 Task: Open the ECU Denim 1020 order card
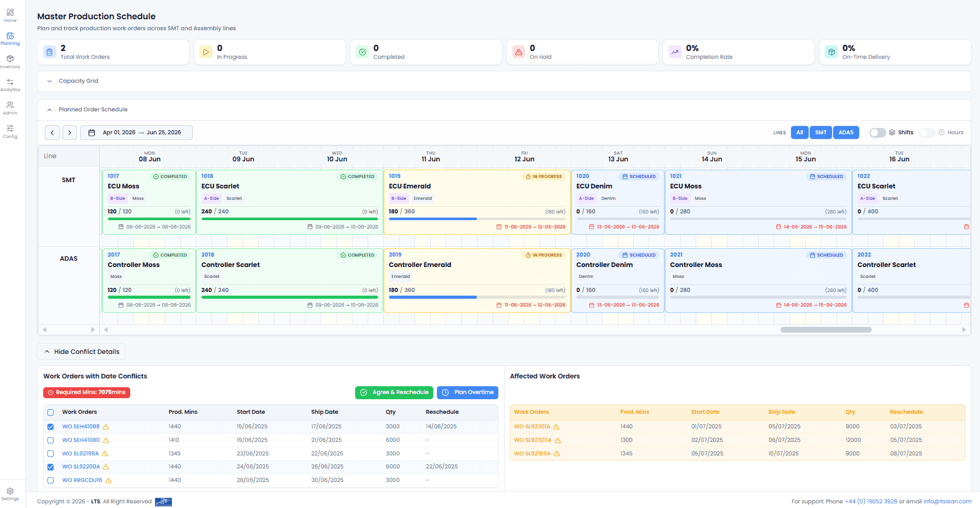(618, 202)
